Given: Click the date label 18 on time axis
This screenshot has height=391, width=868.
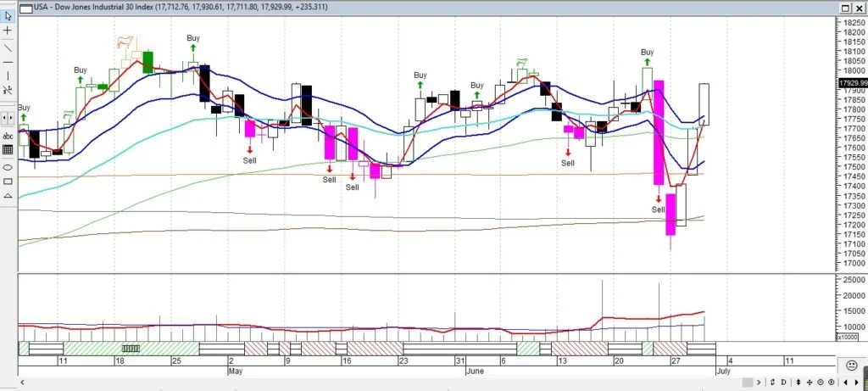Looking at the screenshot, I should 119,360.
